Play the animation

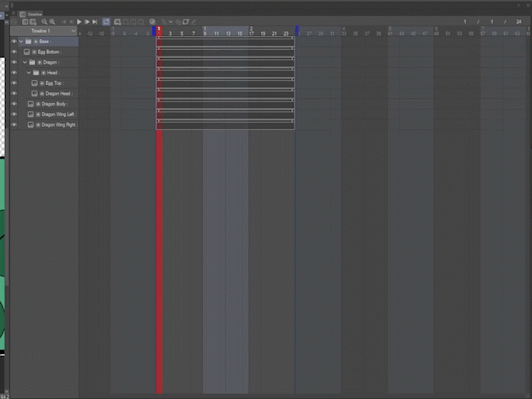pyautogui.click(x=79, y=22)
